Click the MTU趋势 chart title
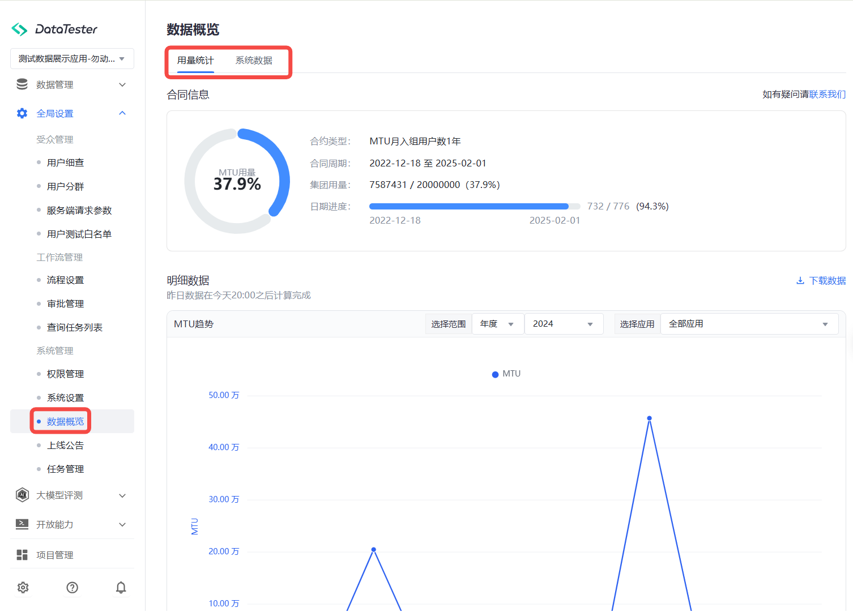 pyautogui.click(x=194, y=324)
